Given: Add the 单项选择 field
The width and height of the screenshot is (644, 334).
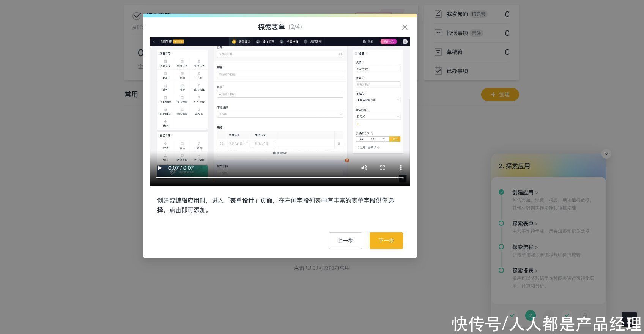Looking at the screenshot, I should click(x=199, y=88).
